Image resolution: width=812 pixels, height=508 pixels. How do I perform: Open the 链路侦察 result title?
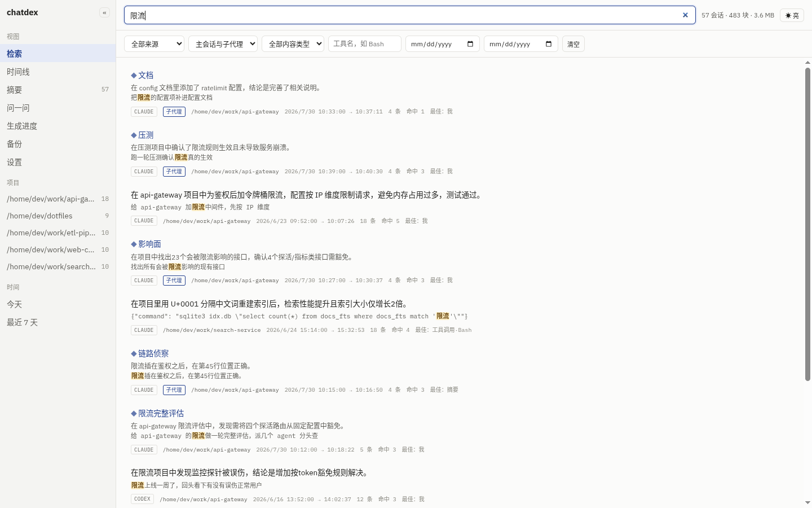153,353
